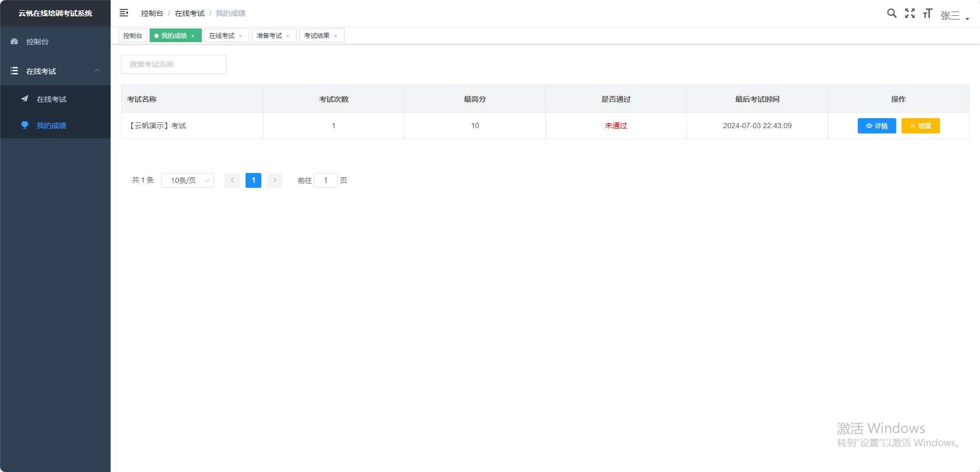
Task: Open the 张三 user menu
Action: 955,16
